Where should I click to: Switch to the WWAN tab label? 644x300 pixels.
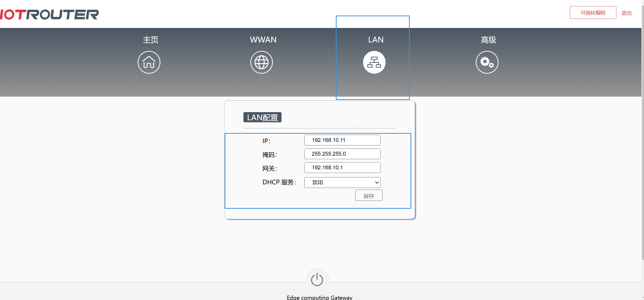coord(263,40)
